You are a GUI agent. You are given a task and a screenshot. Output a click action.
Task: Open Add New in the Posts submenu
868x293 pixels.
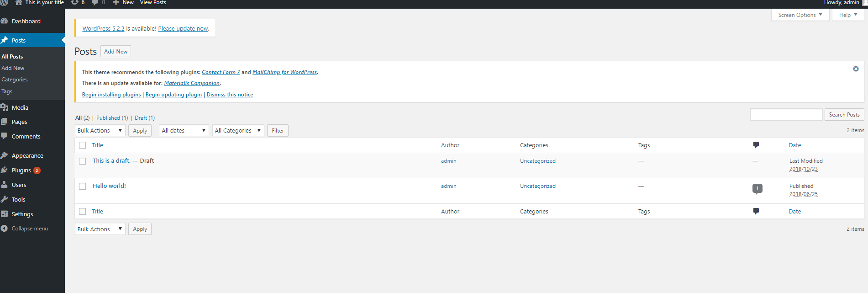(13, 68)
